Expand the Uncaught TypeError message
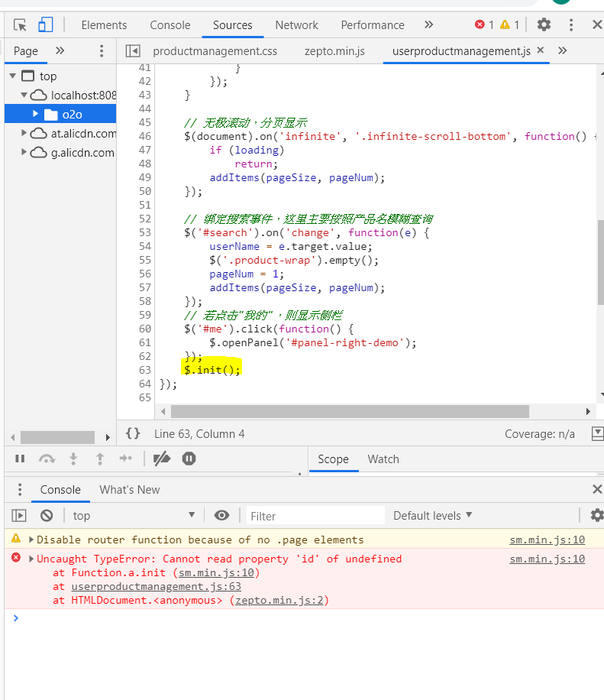The image size is (604, 700). [31, 559]
